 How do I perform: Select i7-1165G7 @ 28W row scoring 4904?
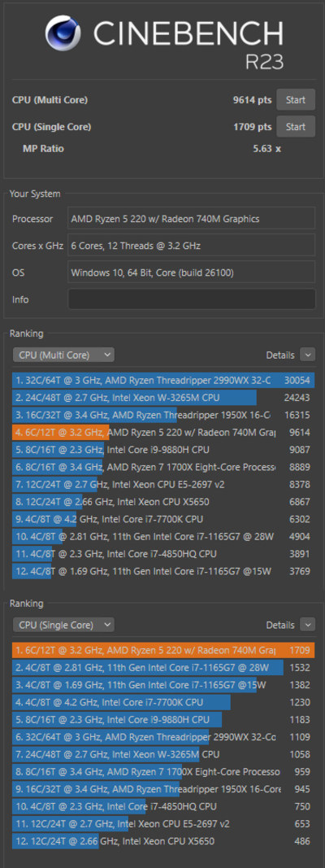[x=163, y=536]
